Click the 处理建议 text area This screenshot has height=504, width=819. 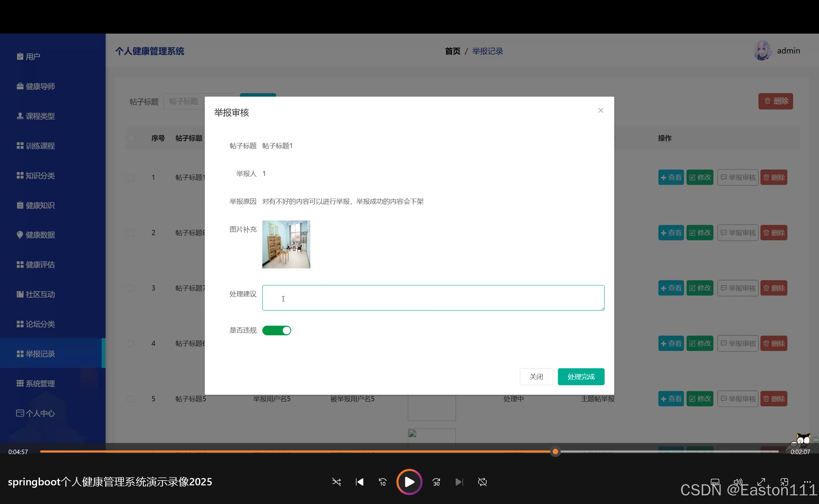pos(433,298)
